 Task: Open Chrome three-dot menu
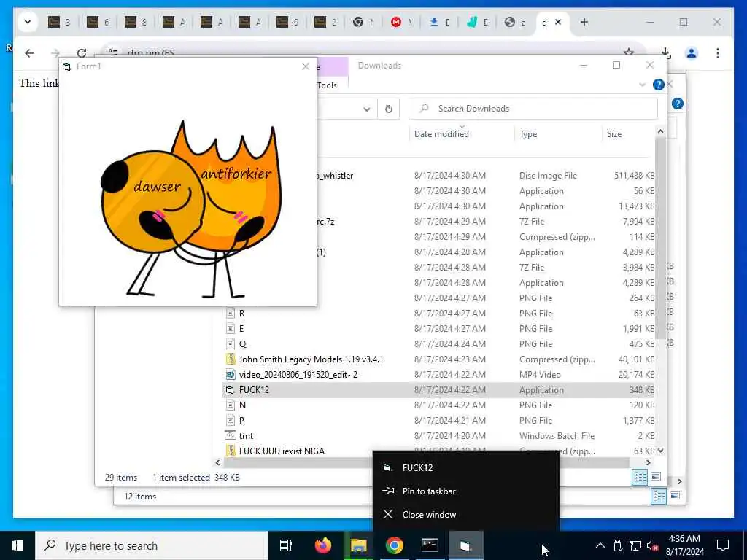[x=718, y=53]
